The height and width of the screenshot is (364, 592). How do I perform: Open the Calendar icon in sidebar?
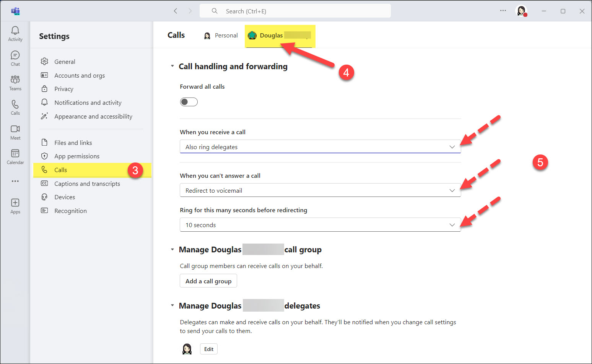point(15,156)
